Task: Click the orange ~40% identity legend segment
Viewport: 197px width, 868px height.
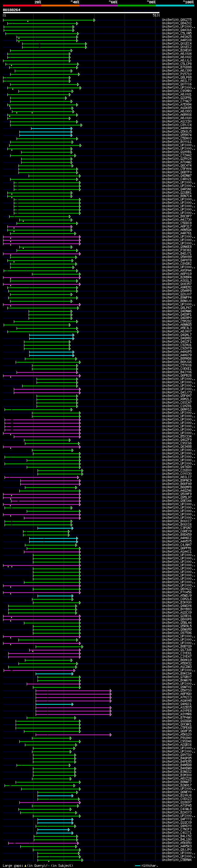Action: pyautogui.click(x=60, y=6)
